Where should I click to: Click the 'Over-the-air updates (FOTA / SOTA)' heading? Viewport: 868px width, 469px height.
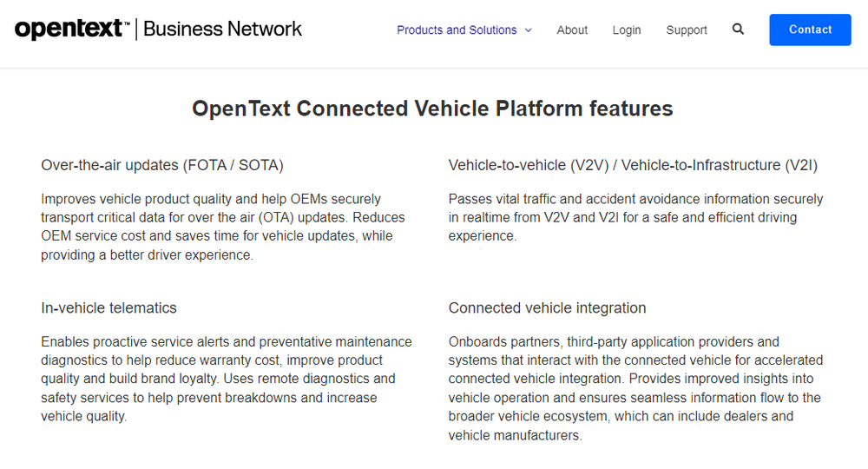[162, 165]
